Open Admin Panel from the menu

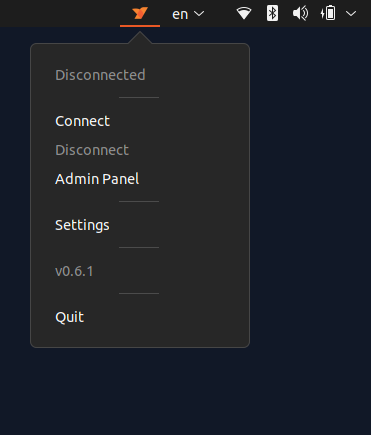coord(97,179)
